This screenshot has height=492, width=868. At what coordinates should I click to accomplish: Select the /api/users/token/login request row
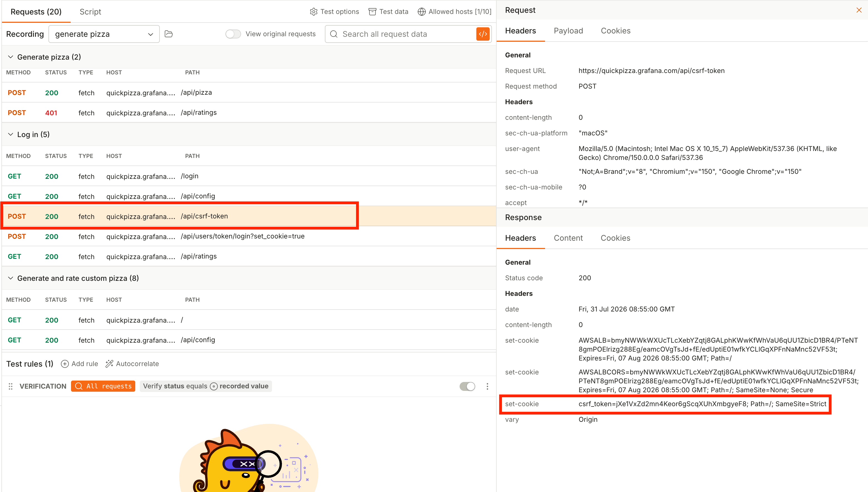click(249, 236)
